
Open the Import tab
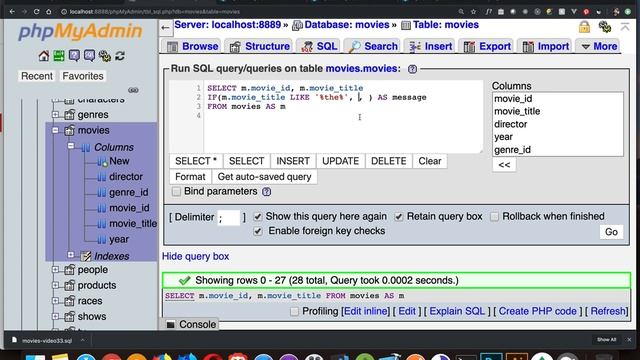click(545, 47)
